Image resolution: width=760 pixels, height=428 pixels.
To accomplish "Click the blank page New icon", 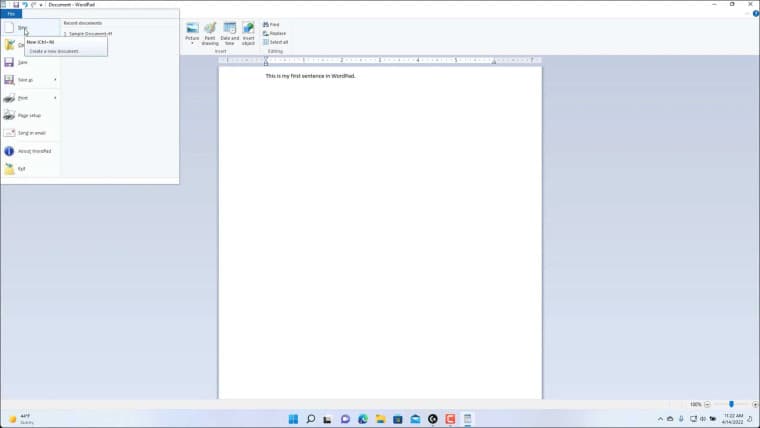I will pyautogui.click(x=9, y=28).
